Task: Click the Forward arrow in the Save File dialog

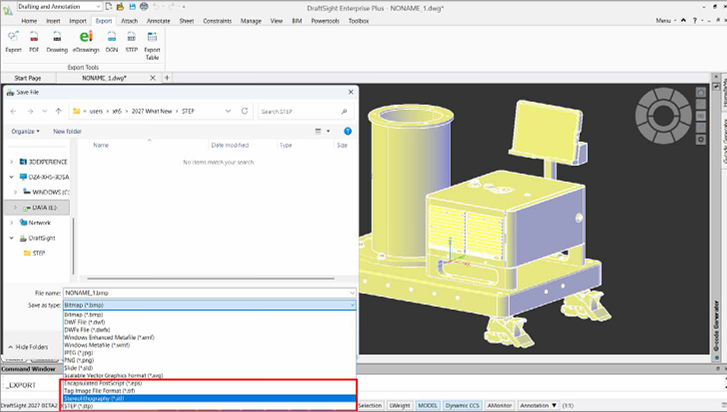Action: [30, 111]
